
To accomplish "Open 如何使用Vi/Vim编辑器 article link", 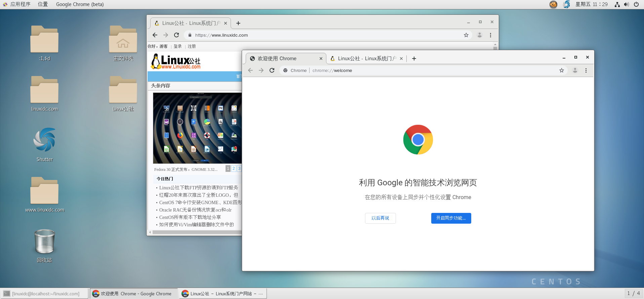I will coord(196,225).
